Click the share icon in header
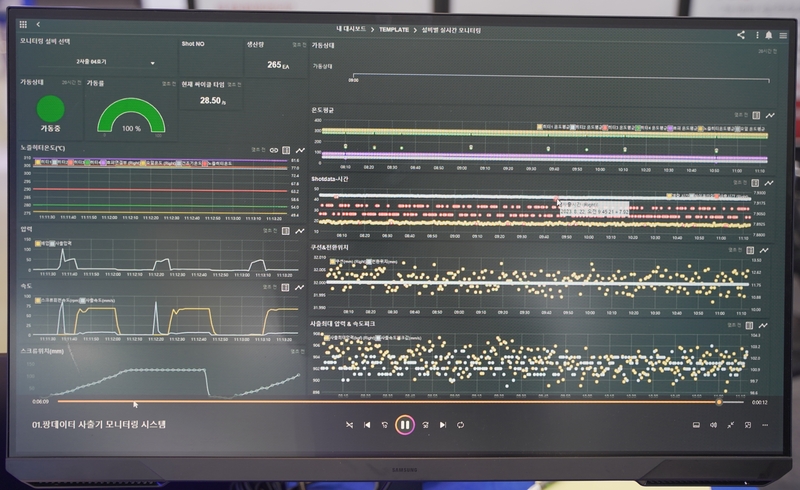This screenshot has width=800, height=490. [741, 34]
